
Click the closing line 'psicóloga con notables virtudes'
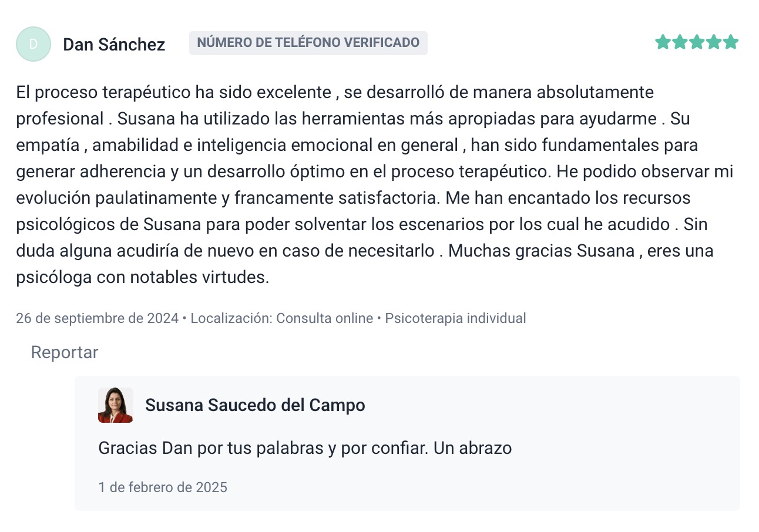[142, 277]
